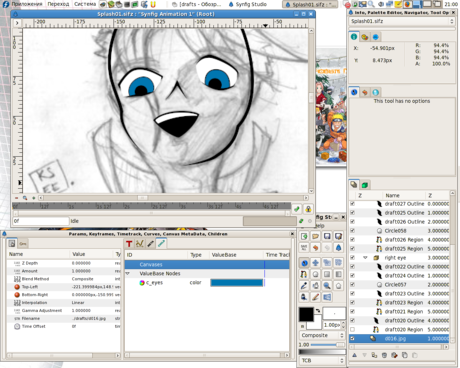Switch to the Navigator tab

coord(376,37)
